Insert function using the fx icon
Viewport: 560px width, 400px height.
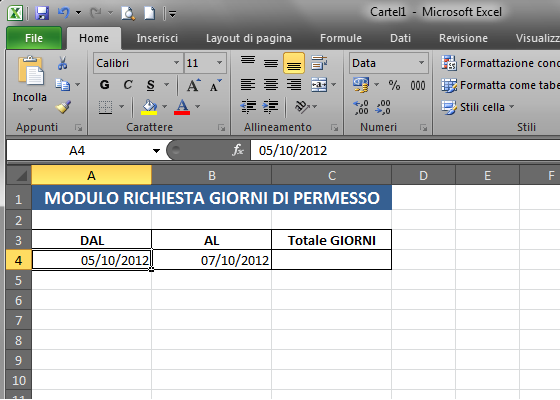coord(238,150)
